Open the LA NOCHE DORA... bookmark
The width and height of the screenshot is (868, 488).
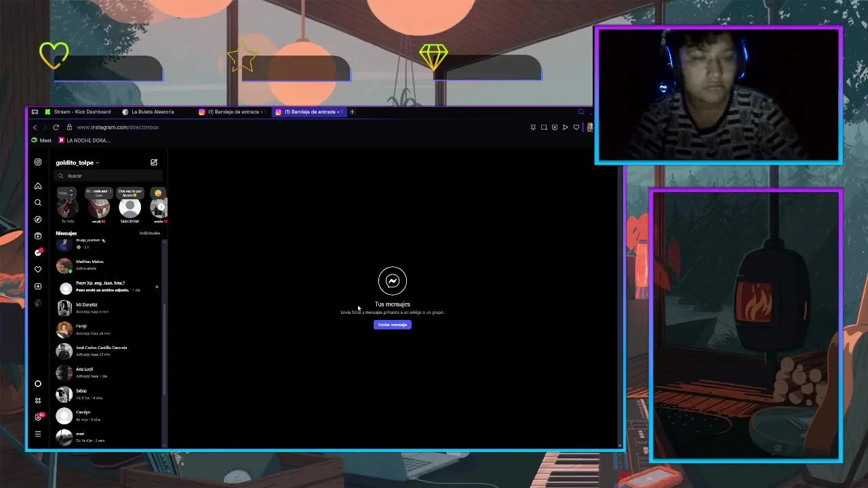84,140
